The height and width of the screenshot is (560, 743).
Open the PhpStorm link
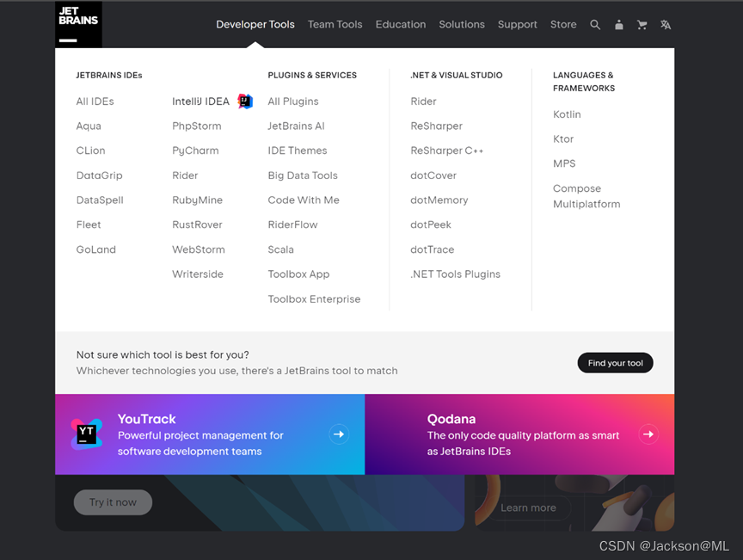point(197,126)
